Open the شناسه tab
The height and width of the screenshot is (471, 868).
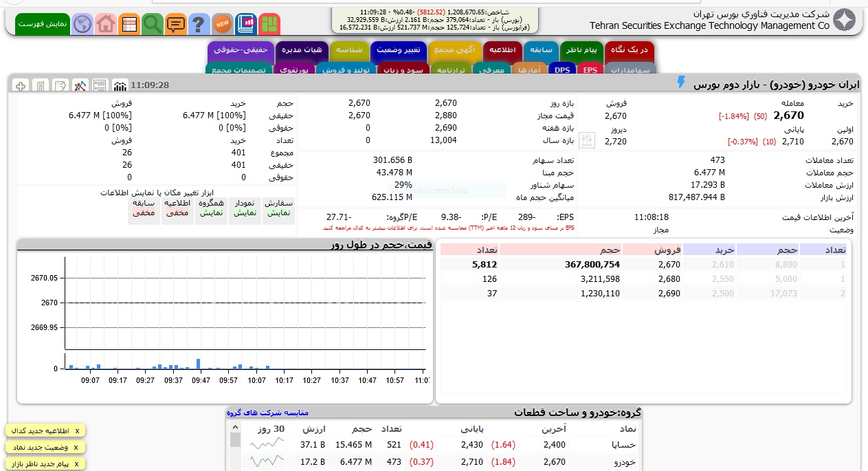[349, 52]
